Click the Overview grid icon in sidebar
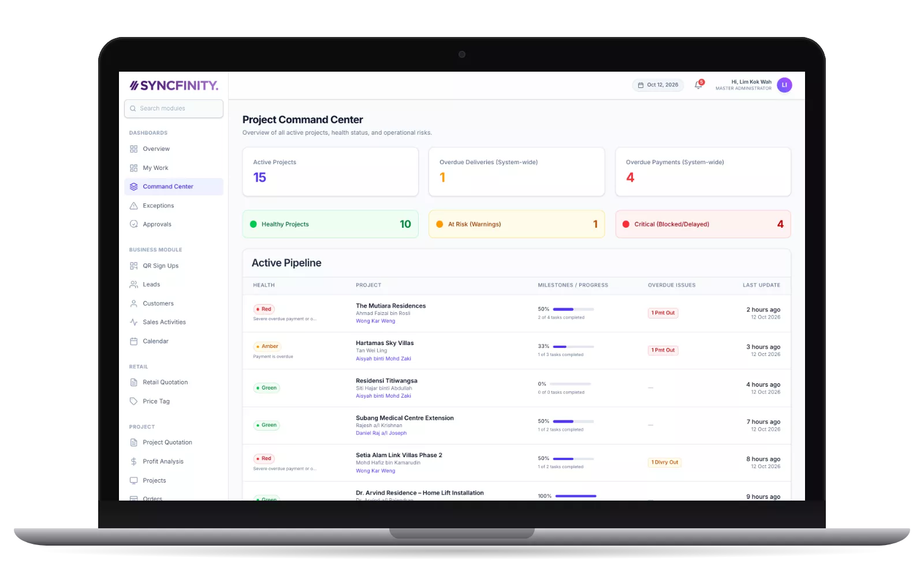This screenshot has width=924, height=578. click(133, 149)
